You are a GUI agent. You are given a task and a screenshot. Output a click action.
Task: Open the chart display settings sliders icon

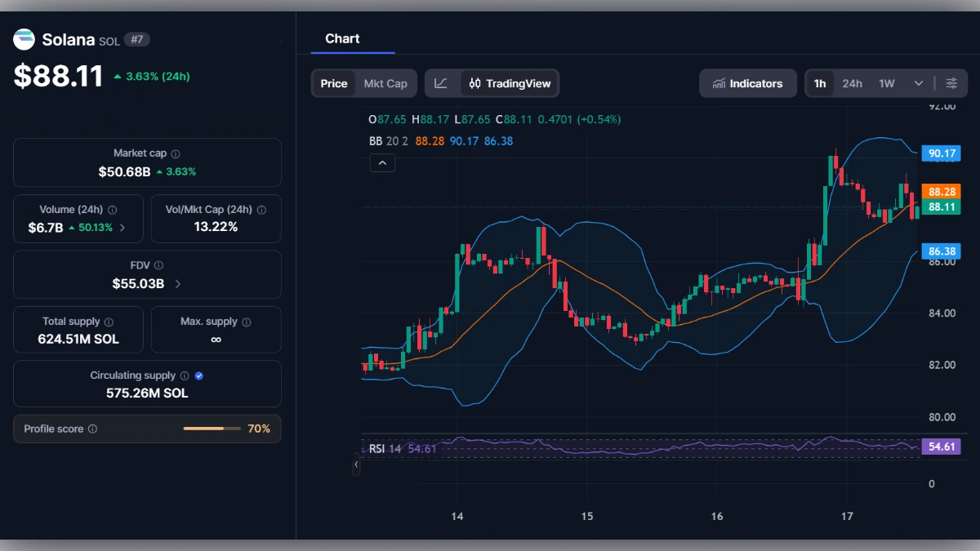[x=950, y=82]
